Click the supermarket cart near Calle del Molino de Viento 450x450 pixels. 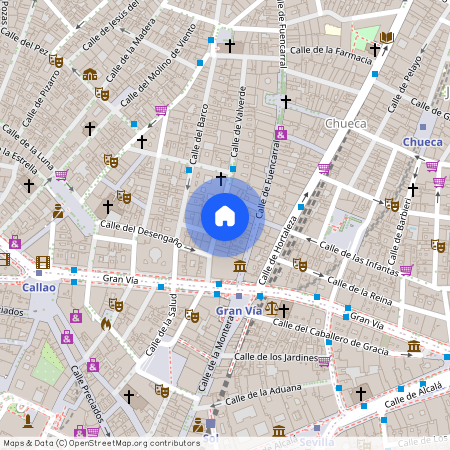click(x=162, y=109)
